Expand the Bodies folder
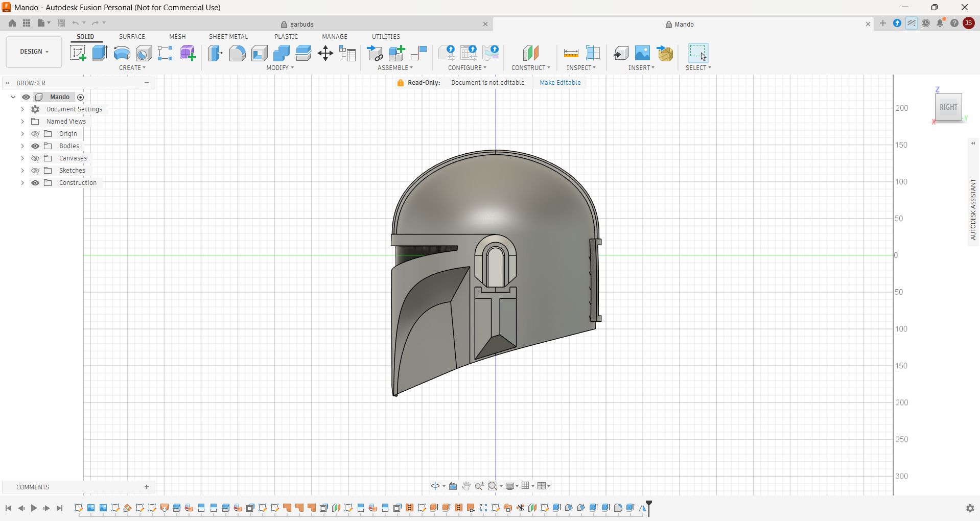 pos(22,146)
